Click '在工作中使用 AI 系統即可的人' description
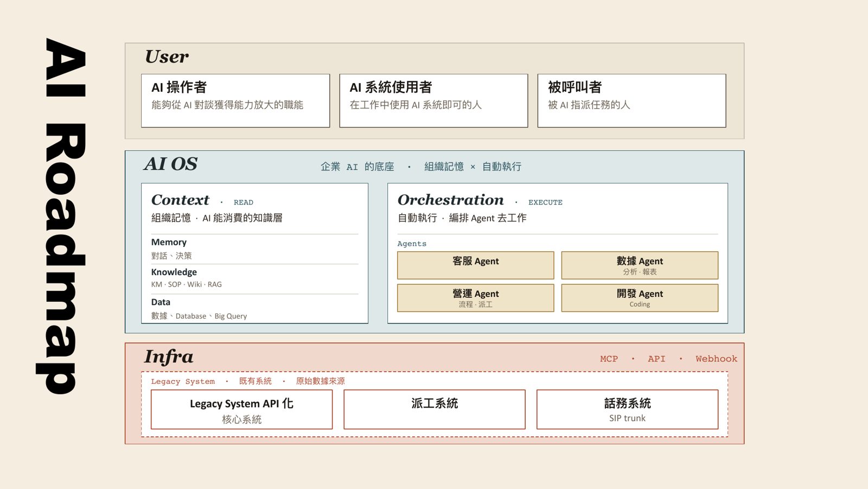868x489 pixels. click(416, 105)
